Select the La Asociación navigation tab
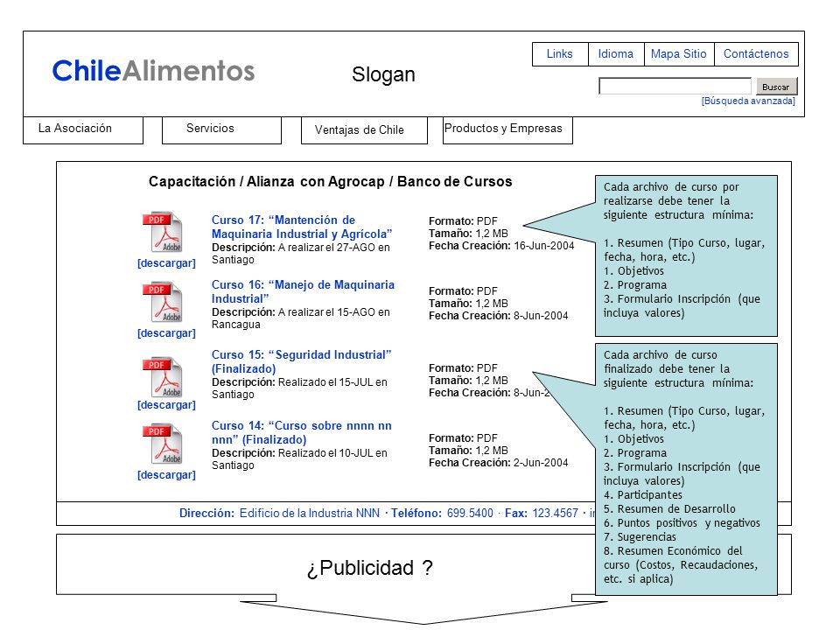Screen dimensions: 840x630 coord(83,130)
